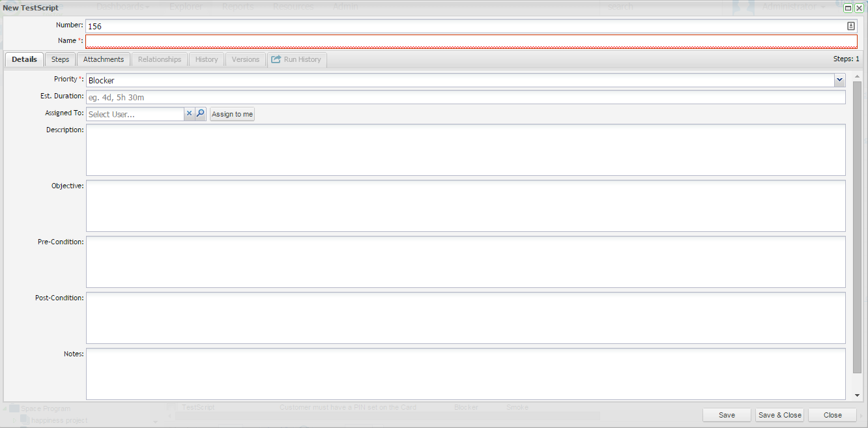
Task: Click the scrollbar down arrow
Action: 857,395
